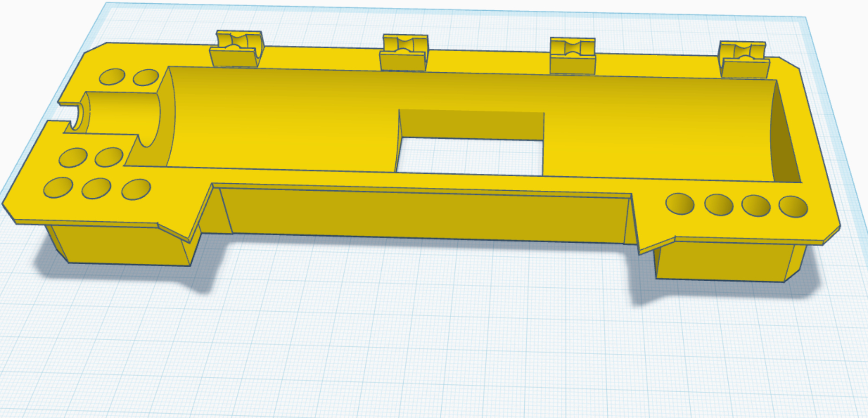Click the third clip tab from the left
This screenshot has width=868, height=418.
click(573, 56)
